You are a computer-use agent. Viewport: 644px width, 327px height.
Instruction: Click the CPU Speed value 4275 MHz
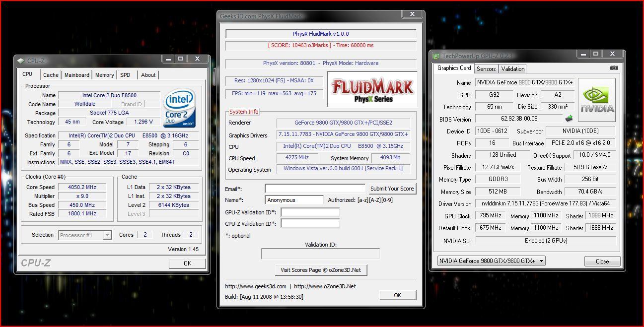point(297,158)
